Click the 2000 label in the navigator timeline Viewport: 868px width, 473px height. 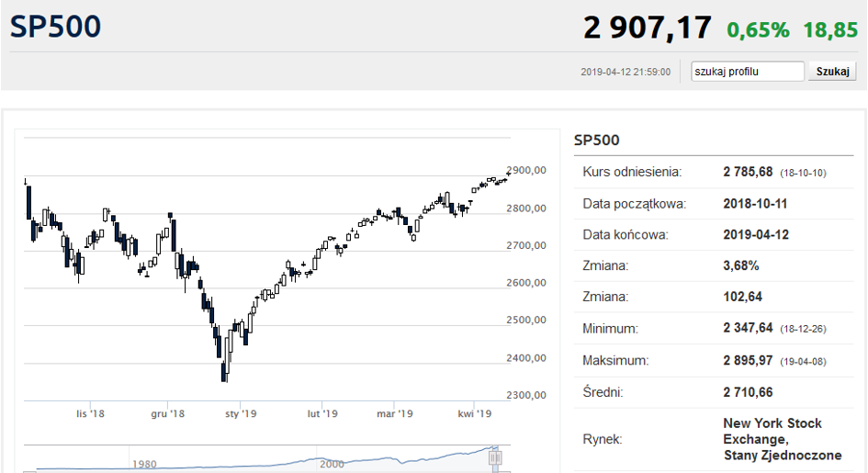pos(332,464)
